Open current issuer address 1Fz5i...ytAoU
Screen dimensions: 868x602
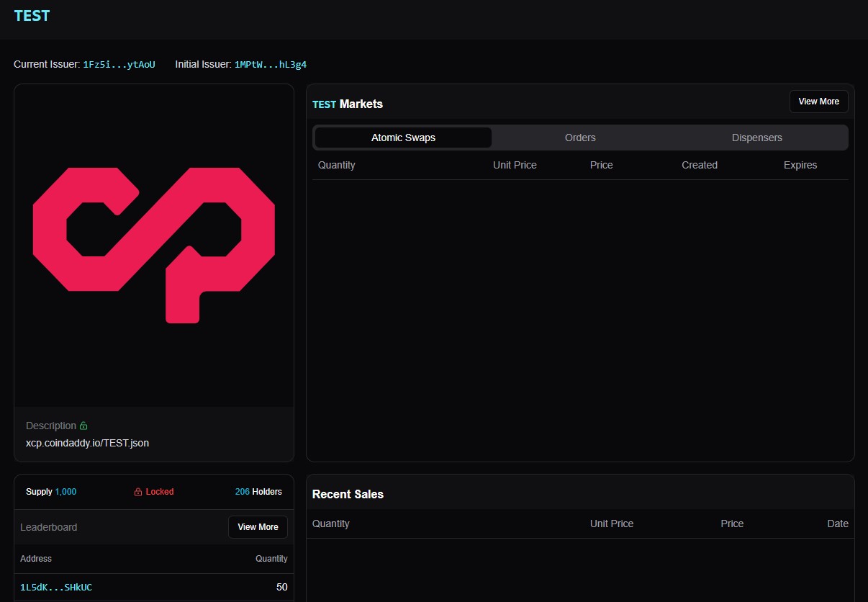[x=119, y=65]
